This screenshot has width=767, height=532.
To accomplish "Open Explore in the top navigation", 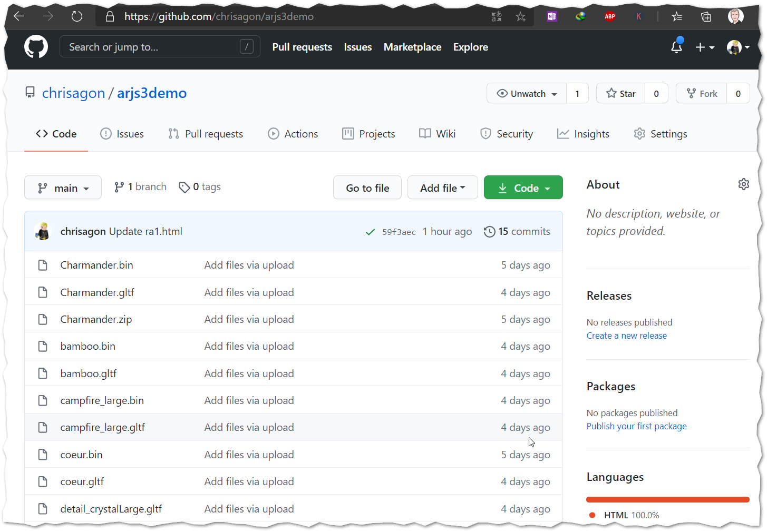I will tap(471, 47).
